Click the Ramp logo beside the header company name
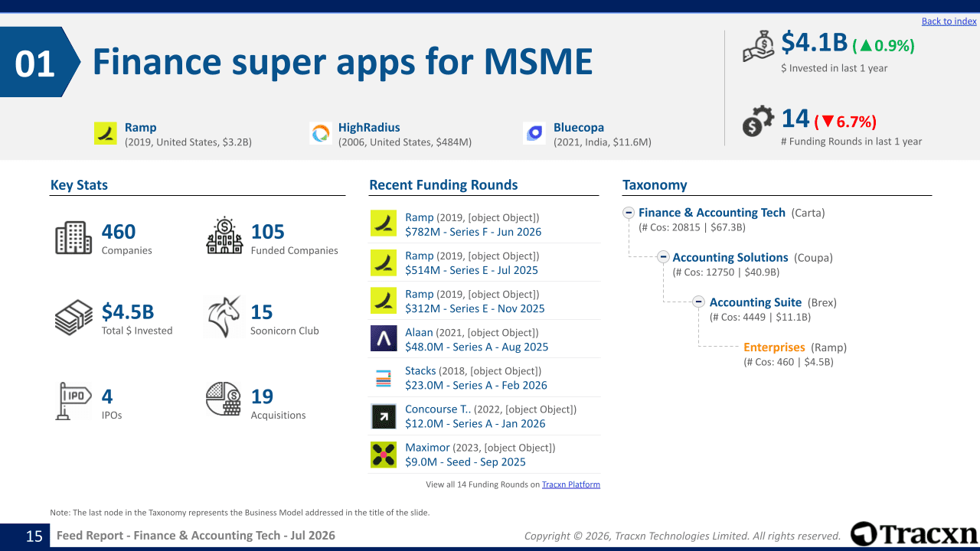Viewport: 980px width, 551px height. (x=106, y=133)
